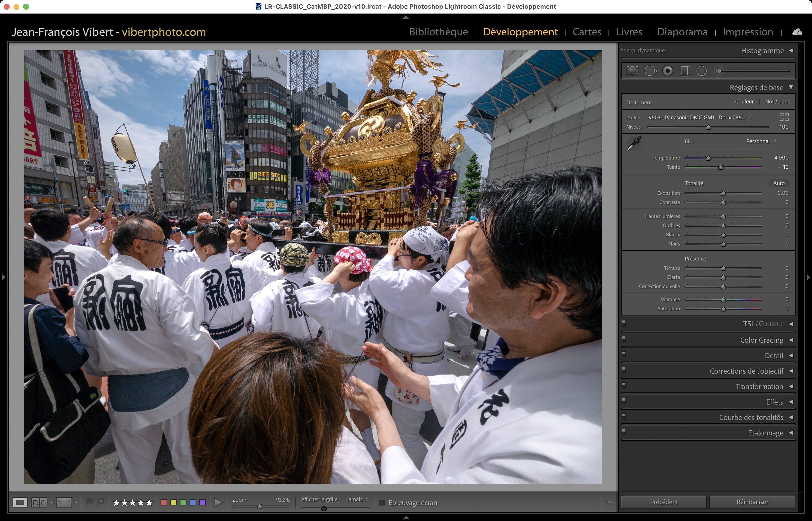Open the Cartes module tab
Image resolution: width=812 pixels, height=521 pixels.
(x=587, y=32)
